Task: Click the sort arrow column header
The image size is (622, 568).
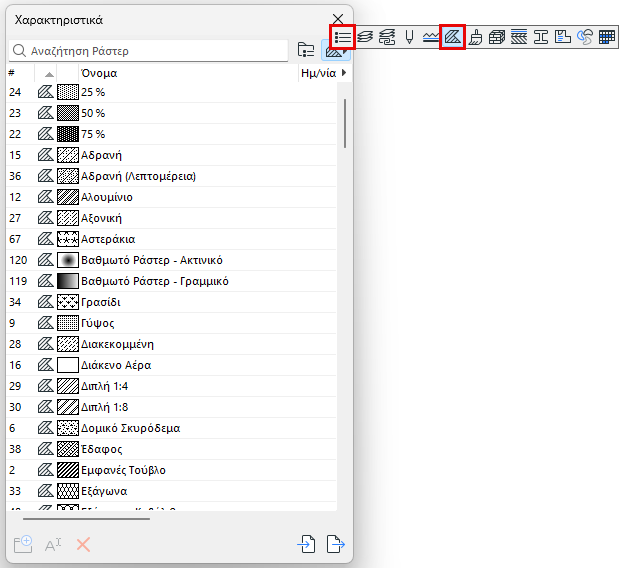Action: [49, 74]
